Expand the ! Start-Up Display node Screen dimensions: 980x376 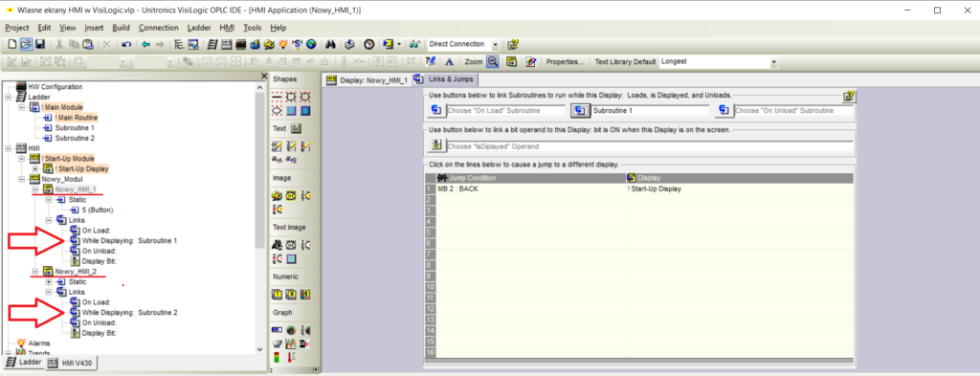[x=35, y=169]
